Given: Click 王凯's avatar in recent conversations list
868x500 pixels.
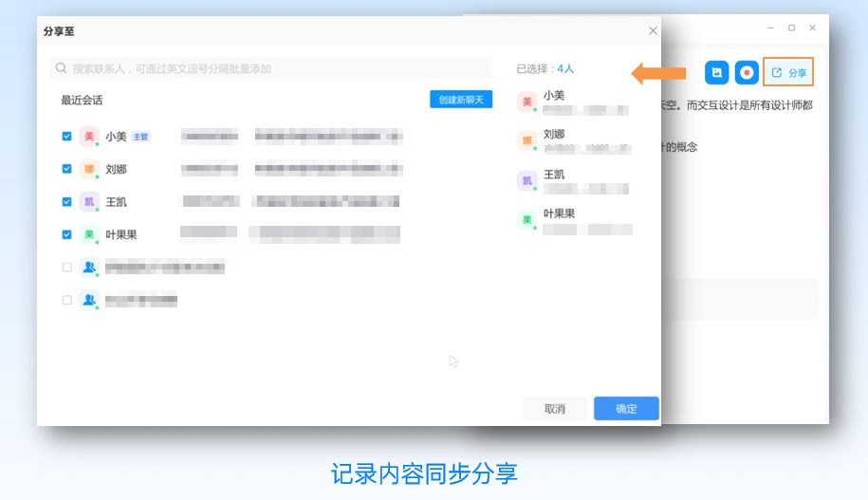Looking at the screenshot, I should (89, 201).
